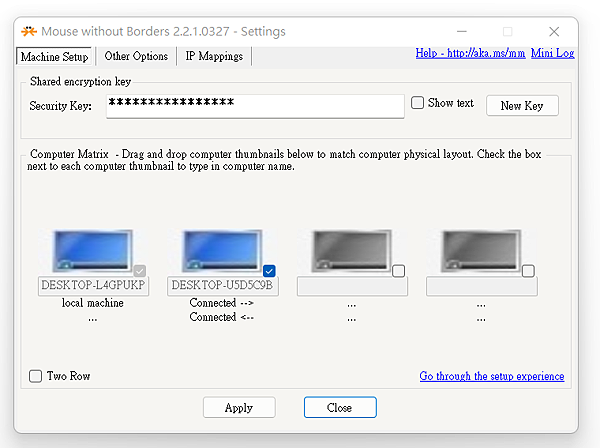Enable the Show text checkbox
The image size is (600, 448).
417,103
